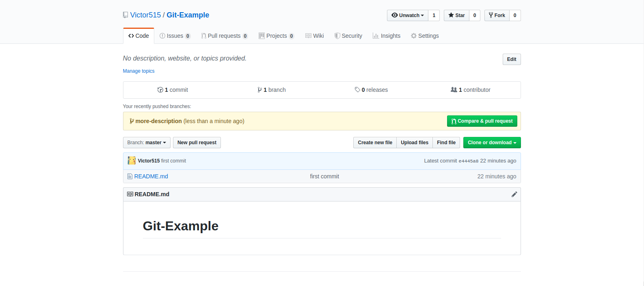View the 1 commit history link
The width and height of the screenshot is (644, 286).
(173, 90)
